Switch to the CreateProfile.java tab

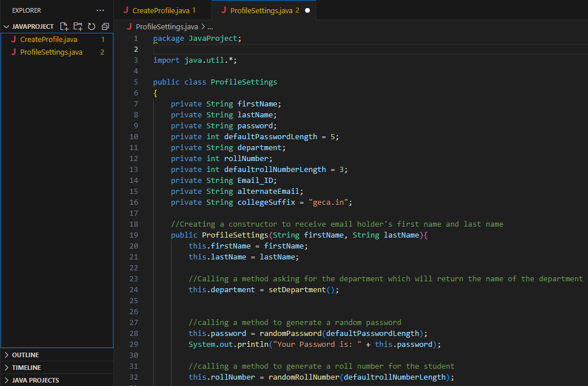pyautogui.click(x=161, y=10)
